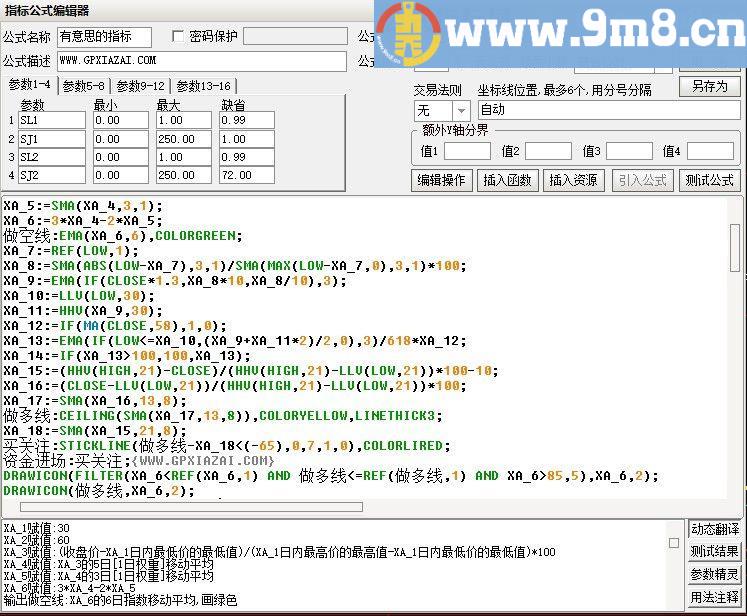Click the 缺省 field showing 1.00 in row 2
The width and height of the screenshot is (747, 616).
point(247,139)
